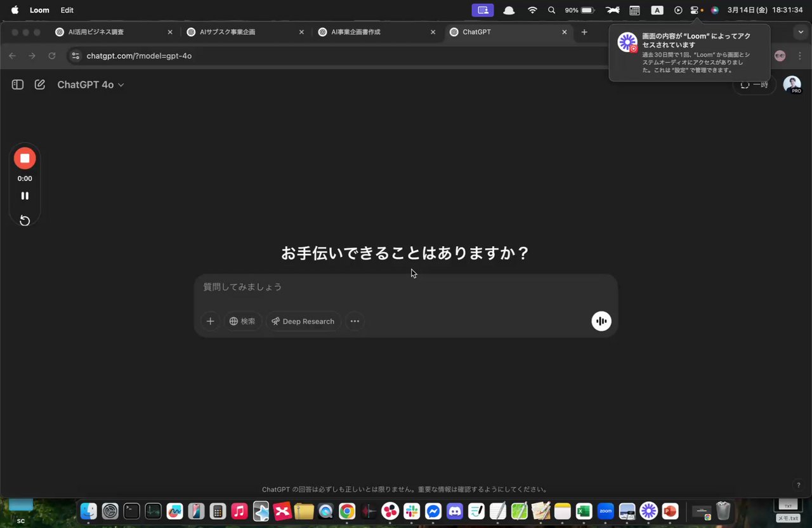Viewport: 812px width, 528px height.
Task: Close the AIサブスク事業企画 tab
Action: (x=301, y=32)
